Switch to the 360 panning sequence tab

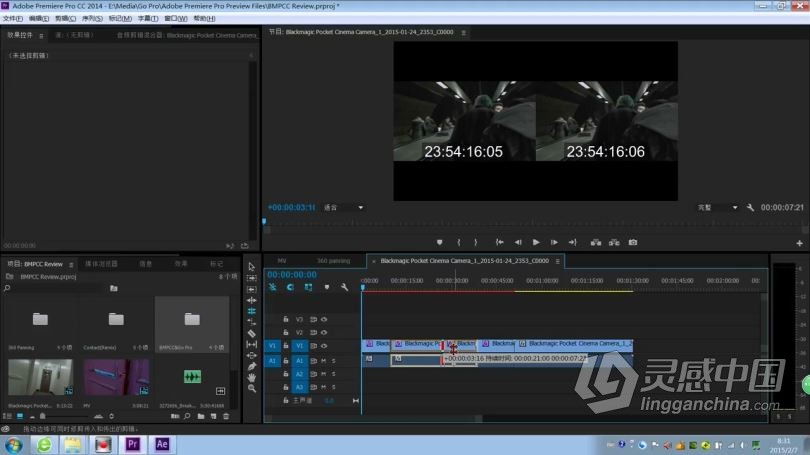[333, 261]
